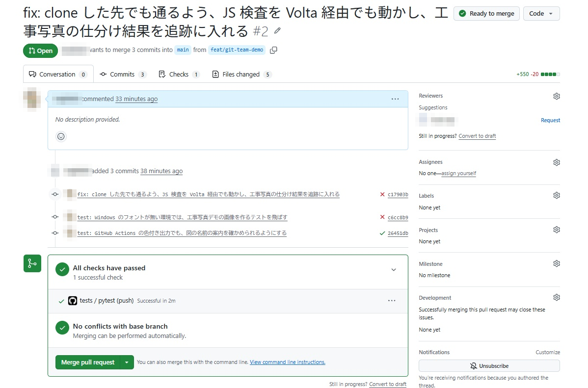The width and height of the screenshot is (588, 388).
Task: Click the pencil icon to edit the title
Action: (x=277, y=31)
